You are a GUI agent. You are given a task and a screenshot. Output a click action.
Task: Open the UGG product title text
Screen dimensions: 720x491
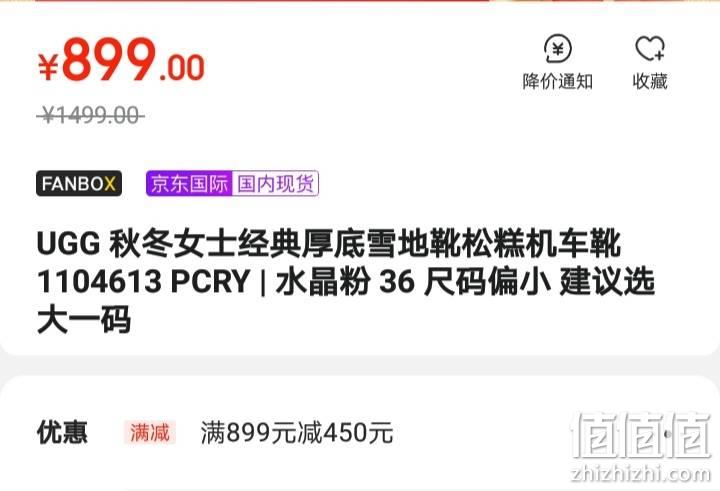pos(345,281)
